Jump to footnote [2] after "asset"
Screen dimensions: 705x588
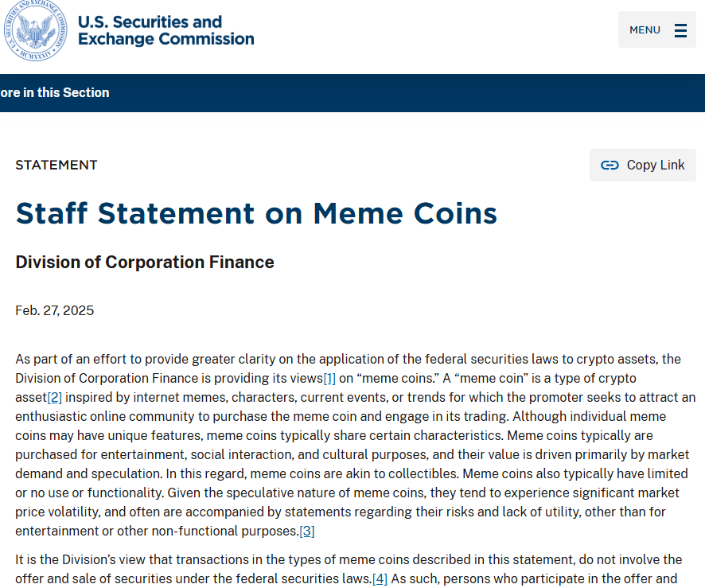click(x=55, y=397)
